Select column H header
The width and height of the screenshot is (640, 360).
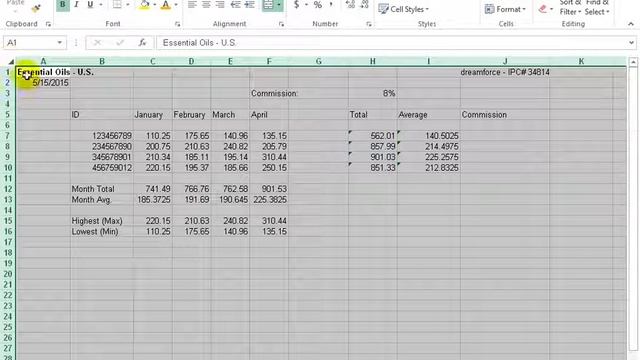[373, 61]
